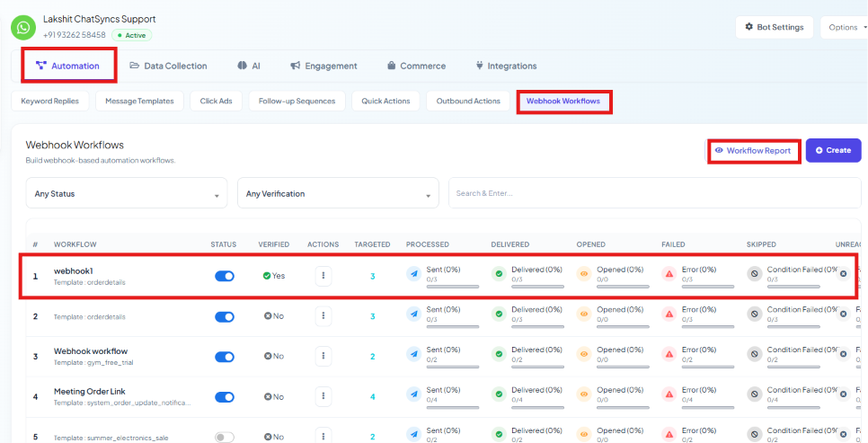Toggle status switch for row 2 workflow
This screenshot has height=443, width=868.
(225, 316)
